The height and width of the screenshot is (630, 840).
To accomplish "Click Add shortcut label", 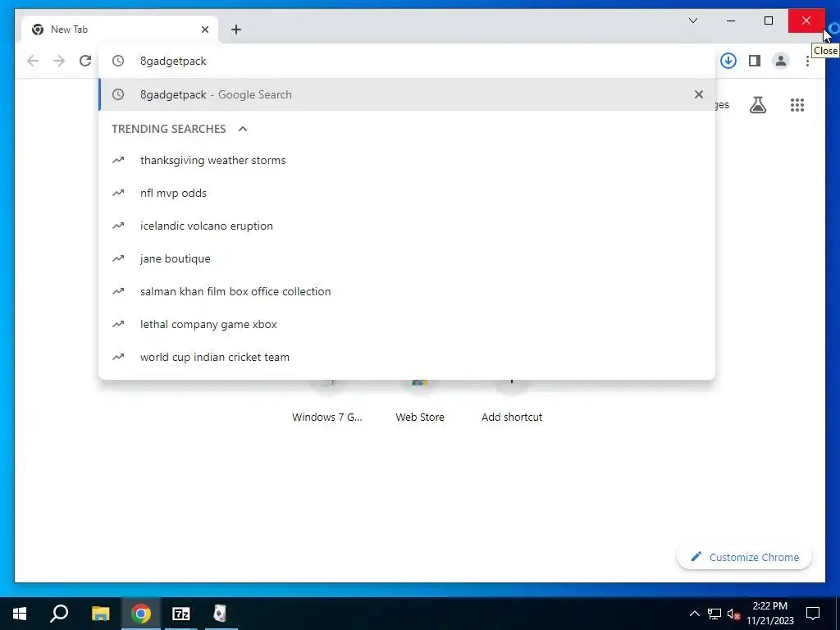I will click(512, 417).
